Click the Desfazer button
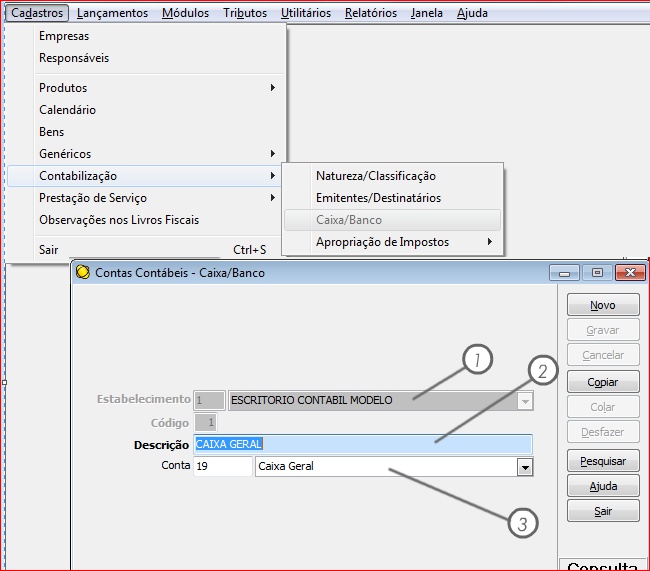The image size is (650, 571). [603, 432]
